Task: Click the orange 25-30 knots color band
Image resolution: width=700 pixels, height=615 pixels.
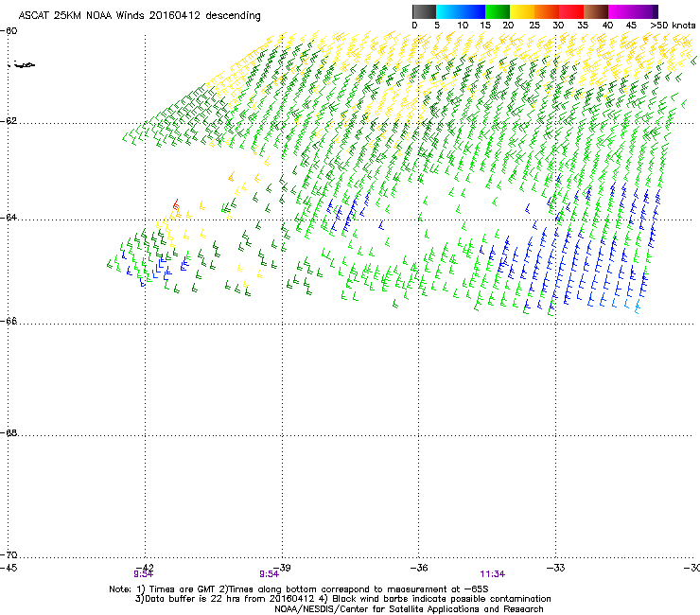Action: [547, 11]
